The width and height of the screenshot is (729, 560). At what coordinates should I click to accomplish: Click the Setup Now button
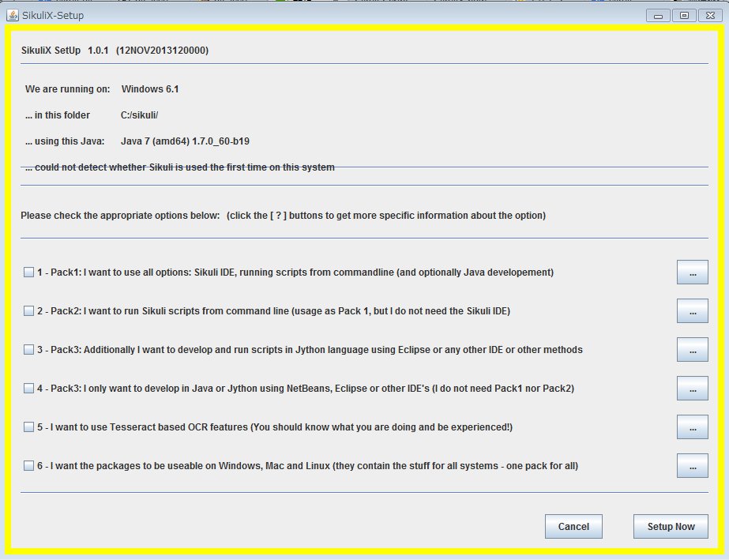[670, 526]
